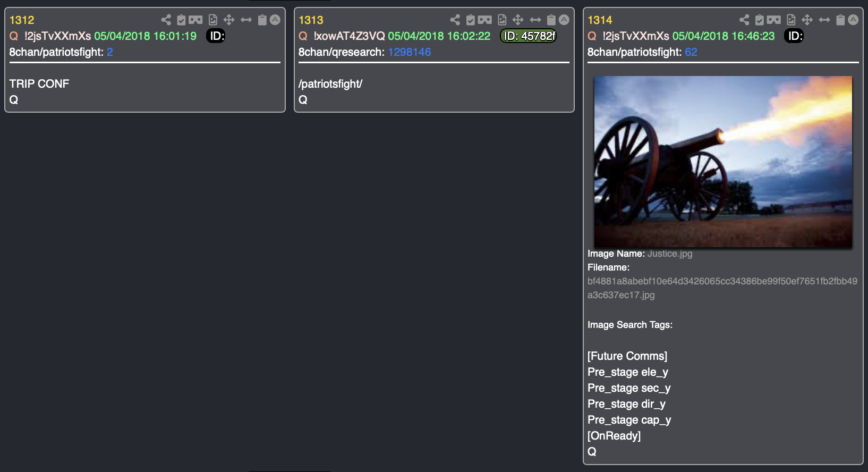The height and width of the screenshot is (472, 868).
Task: Click circled A icon on post 1313
Action: coord(564,20)
